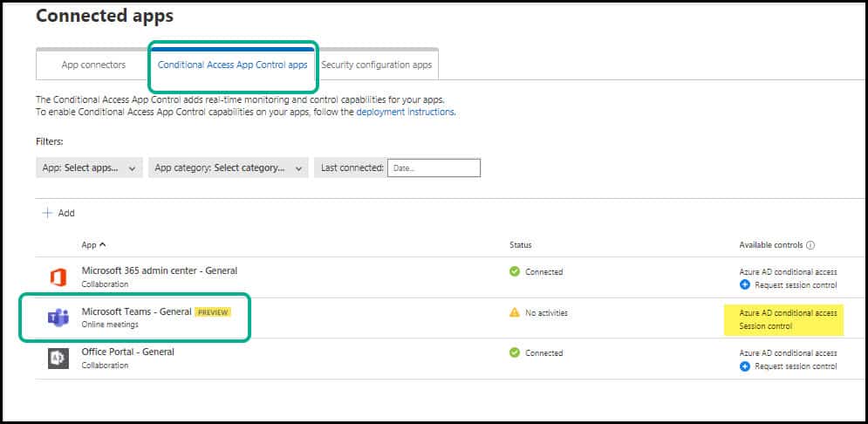Click the Status column header

point(520,244)
